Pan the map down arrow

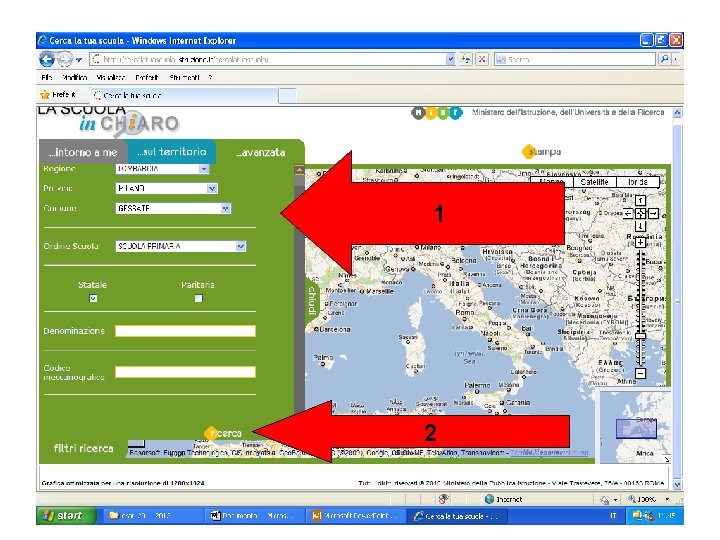point(641,226)
